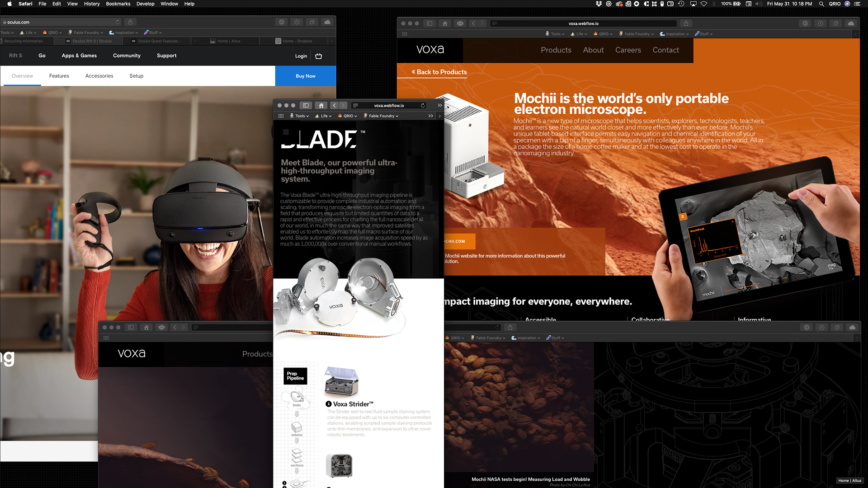Show Top Sites grid in Mochii window
The image size is (868, 488).
point(405,34)
